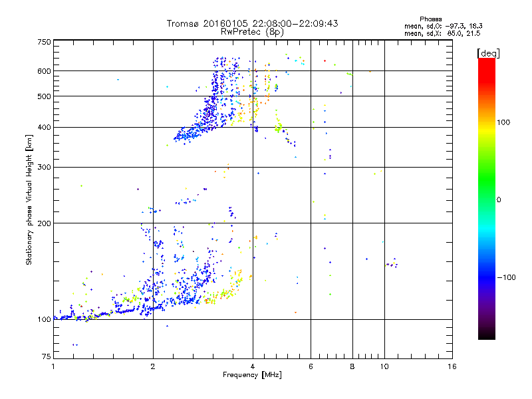The image size is (532, 399).
Task: Click the 200 label on the height axis
Action: pyautogui.click(x=45, y=223)
